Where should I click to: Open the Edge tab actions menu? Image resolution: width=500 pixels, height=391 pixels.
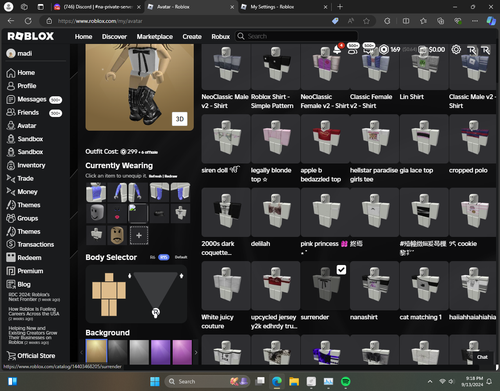41,7
